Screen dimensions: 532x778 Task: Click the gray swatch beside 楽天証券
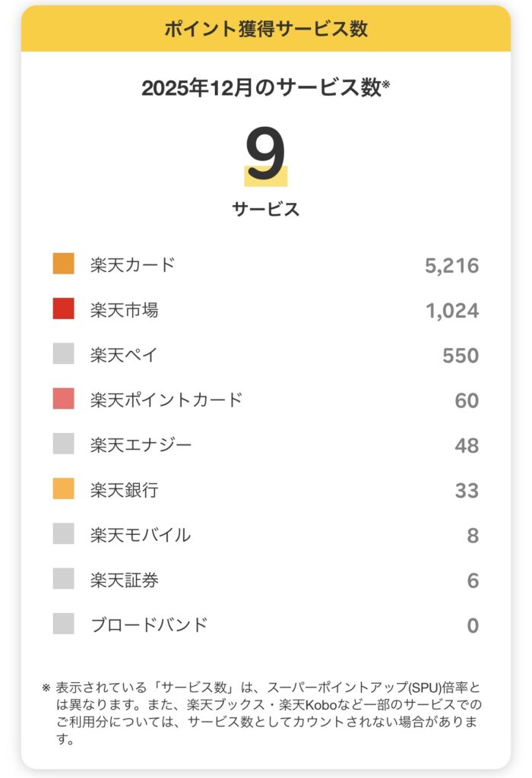(64, 580)
